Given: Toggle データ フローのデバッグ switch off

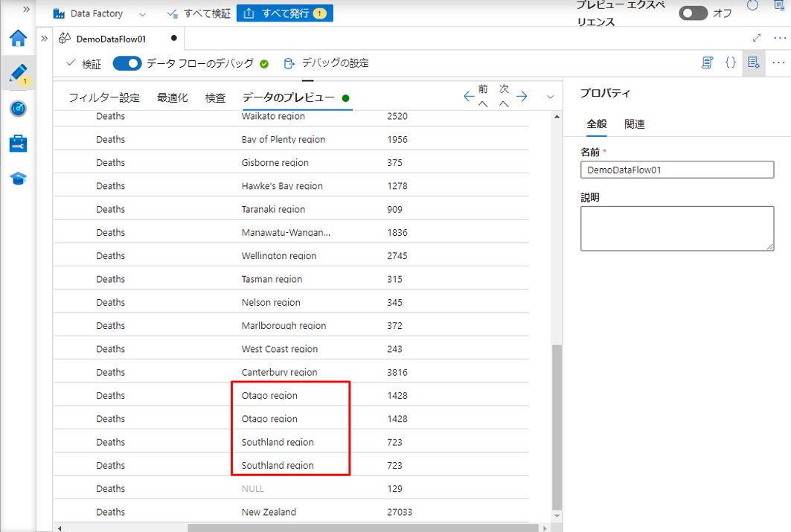Looking at the screenshot, I should tap(127, 64).
